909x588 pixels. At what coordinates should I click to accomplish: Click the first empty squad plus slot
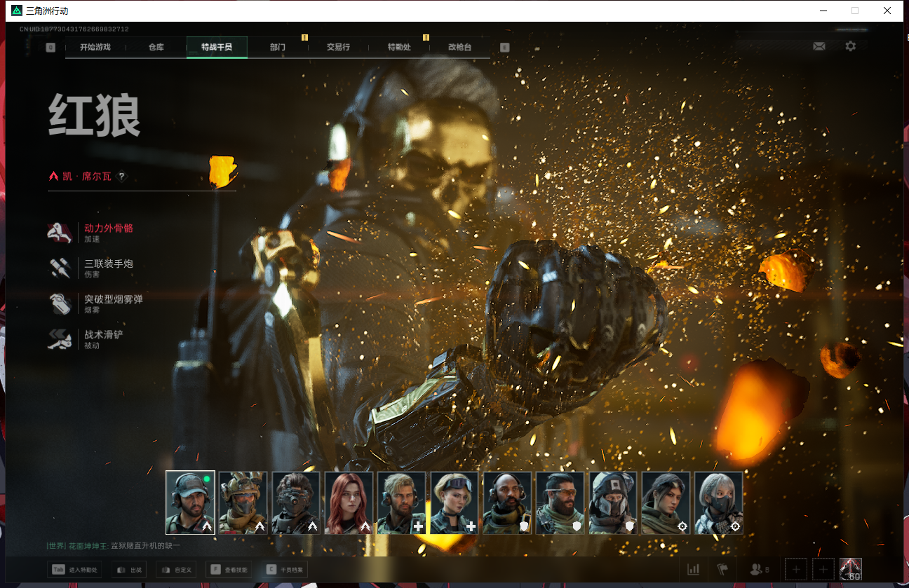coord(796,570)
